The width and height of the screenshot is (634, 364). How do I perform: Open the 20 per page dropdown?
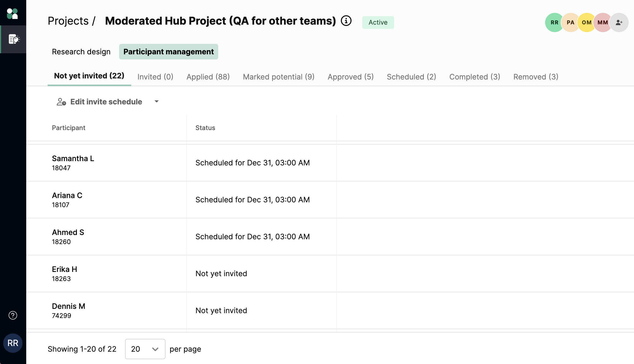pos(145,349)
